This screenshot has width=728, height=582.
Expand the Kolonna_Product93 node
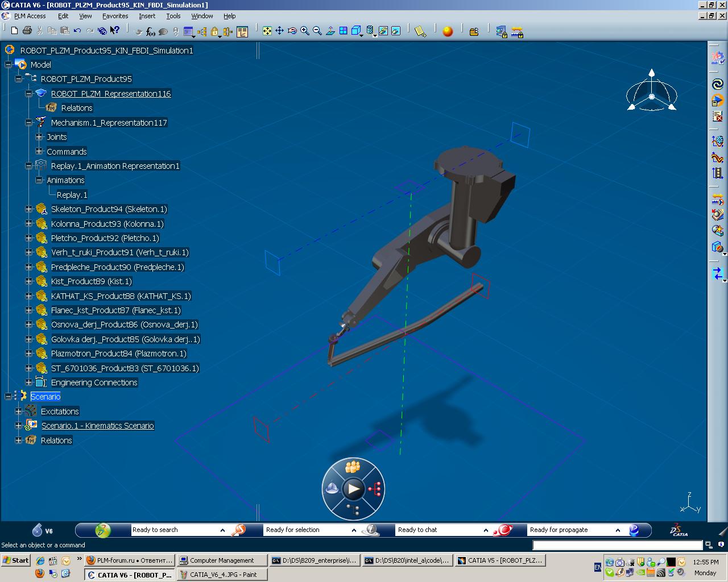tap(29, 224)
